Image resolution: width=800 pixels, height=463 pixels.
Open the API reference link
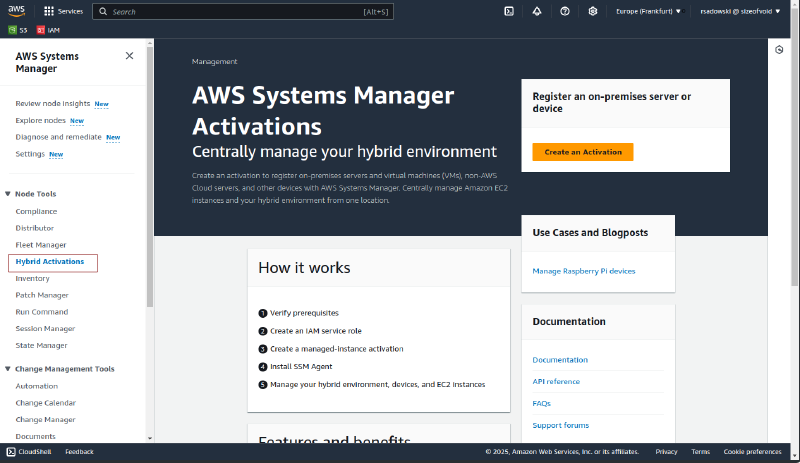click(x=556, y=381)
